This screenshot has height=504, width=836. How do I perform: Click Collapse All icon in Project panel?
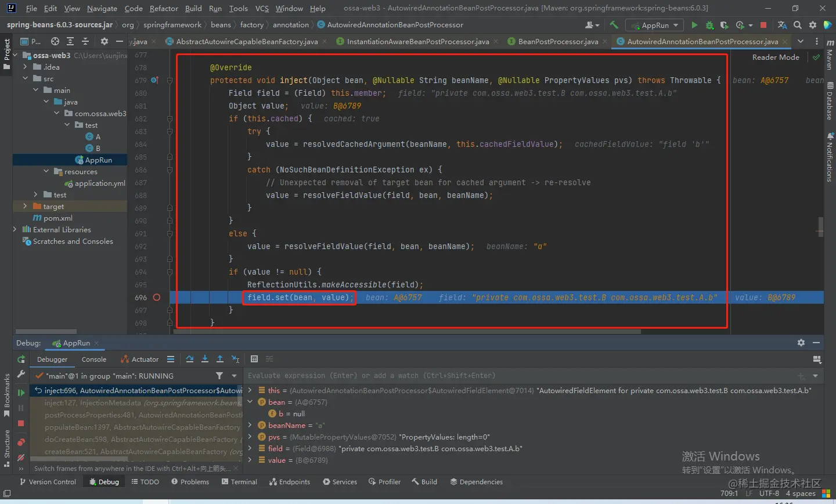[85, 41]
